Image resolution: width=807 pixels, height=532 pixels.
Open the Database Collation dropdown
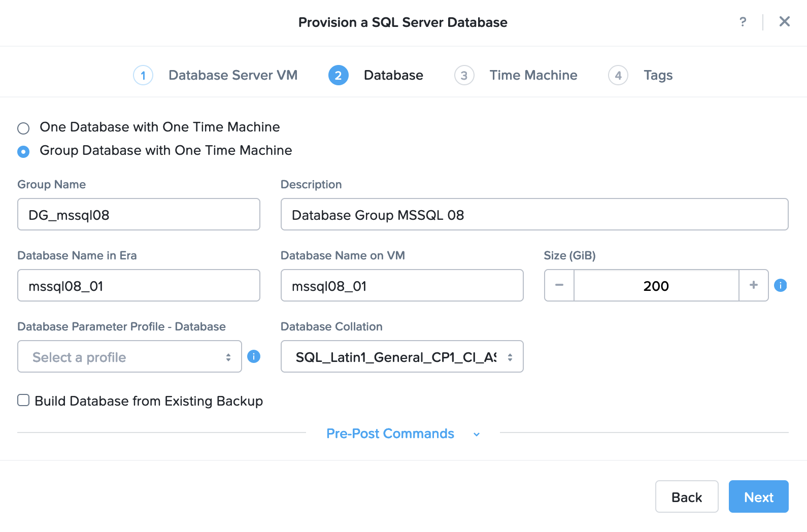coord(402,356)
